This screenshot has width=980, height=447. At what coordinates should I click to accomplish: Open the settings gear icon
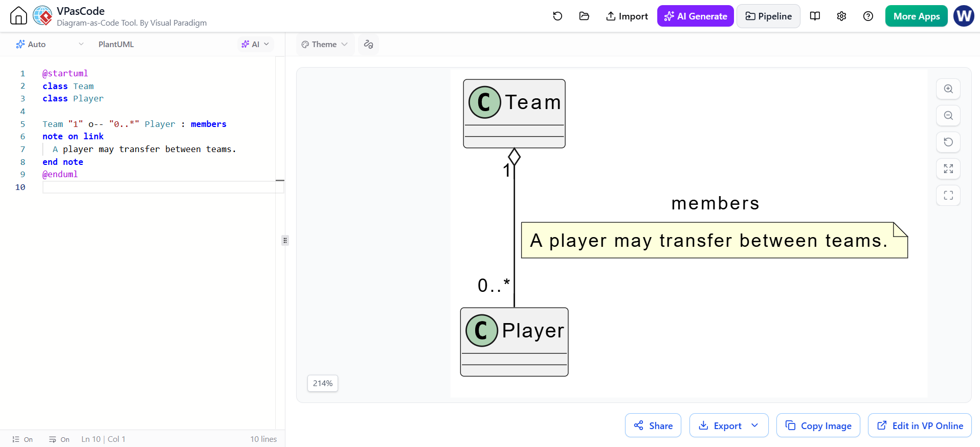point(841,16)
